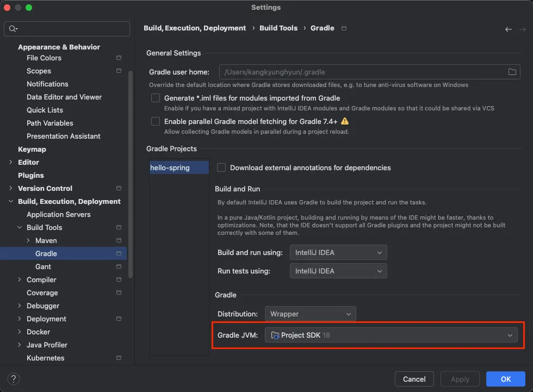Collapse the Build Tools node
Viewport: 533px width, 392px height.
click(20, 227)
